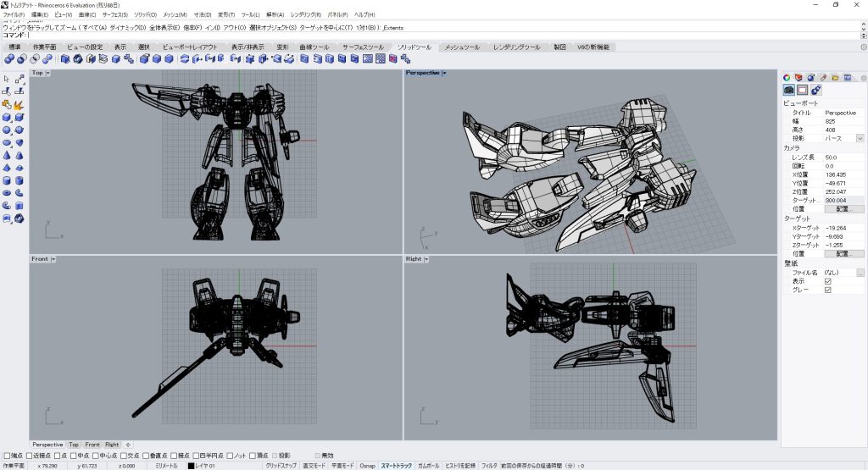Click the camera icon in properties panel

[x=788, y=90]
